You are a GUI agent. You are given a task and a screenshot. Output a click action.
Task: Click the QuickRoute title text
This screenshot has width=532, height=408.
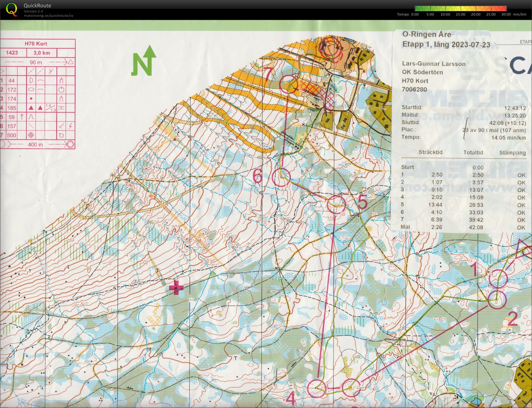click(x=37, y=5)
